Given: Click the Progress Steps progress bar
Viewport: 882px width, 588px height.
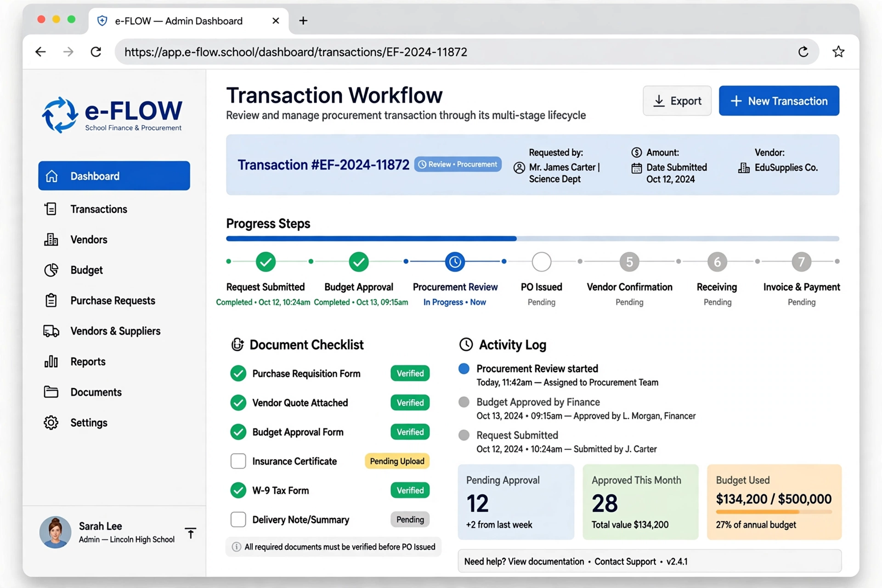Looking at the screenshot, I should pyautogui.click(x=532, y=238).
